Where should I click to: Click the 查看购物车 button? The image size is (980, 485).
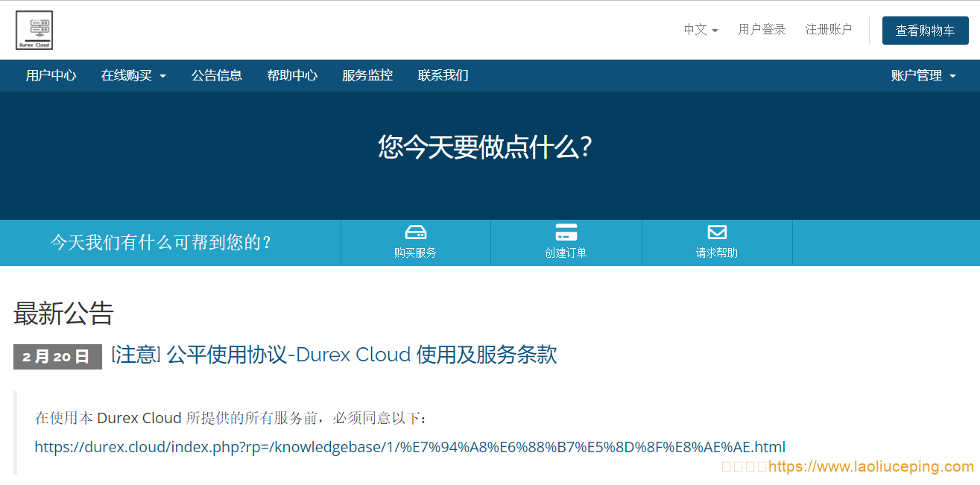pos(926,31)
